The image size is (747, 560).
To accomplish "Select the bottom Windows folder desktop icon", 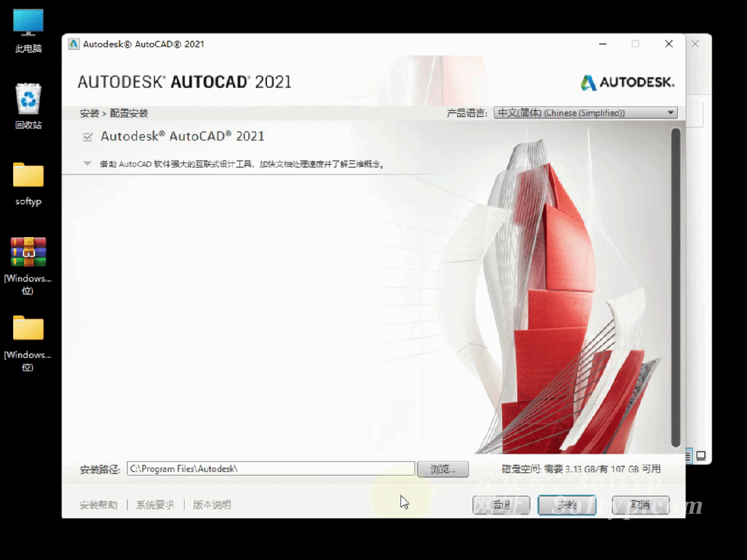I will [28, 342].
